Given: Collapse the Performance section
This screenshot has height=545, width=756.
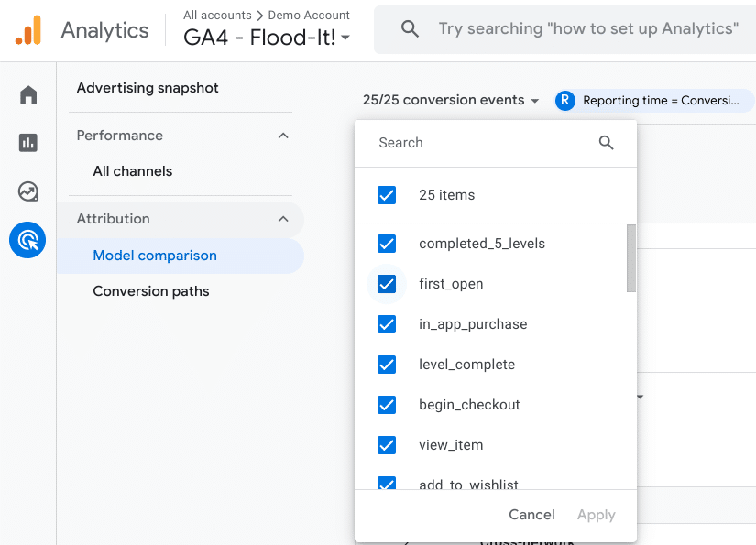Looking at the screenshot, I should tap(283, 136).
